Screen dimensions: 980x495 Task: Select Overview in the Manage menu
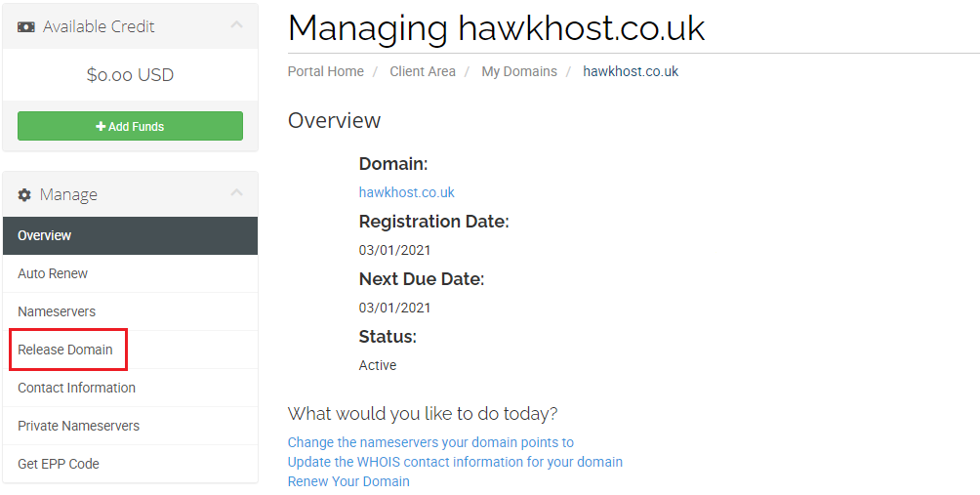click(x=45, y=235)
